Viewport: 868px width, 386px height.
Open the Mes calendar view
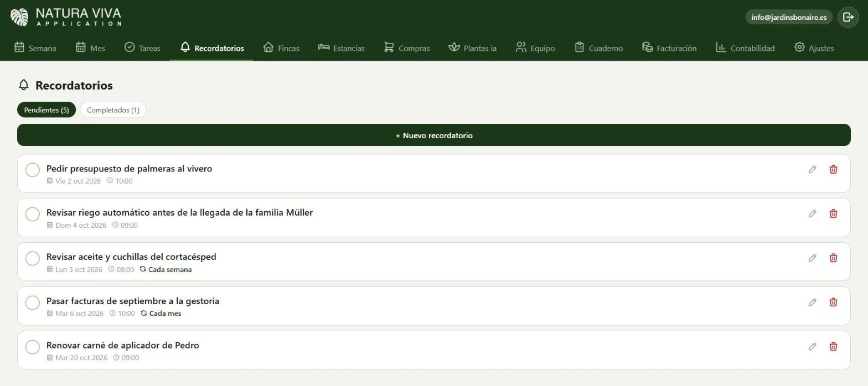[x=90, y=48]
